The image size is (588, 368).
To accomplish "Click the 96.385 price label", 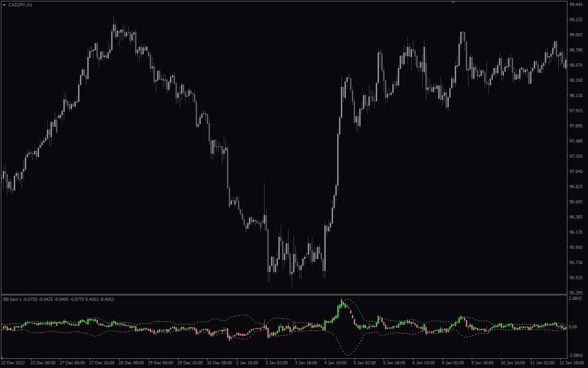I will pyautogui.click(x=576, y=217).
